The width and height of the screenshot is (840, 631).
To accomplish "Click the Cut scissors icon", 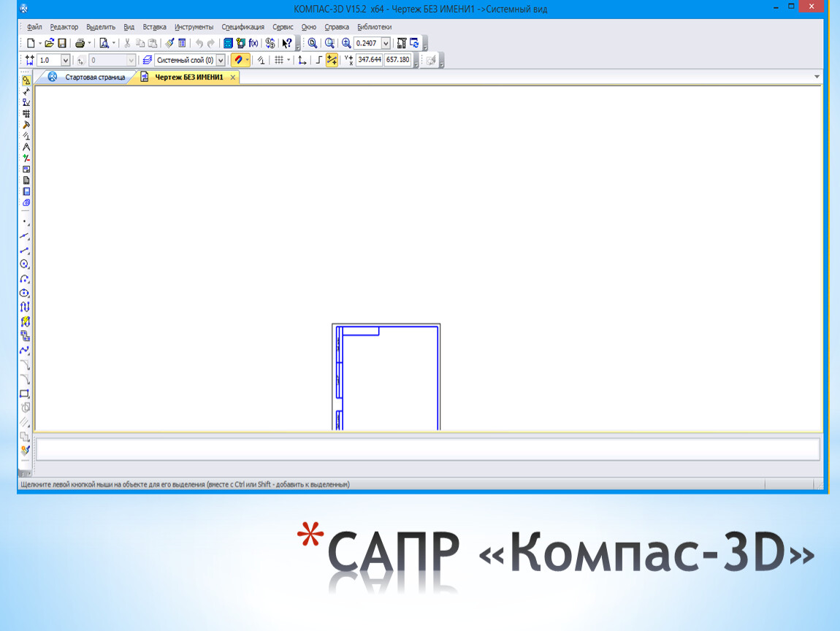I will pyautogui.click(x=128, y=43).
